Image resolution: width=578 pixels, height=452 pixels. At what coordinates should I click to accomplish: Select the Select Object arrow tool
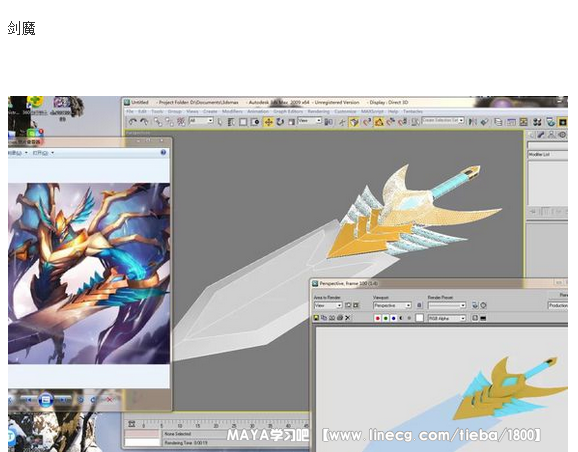point(220,122)
